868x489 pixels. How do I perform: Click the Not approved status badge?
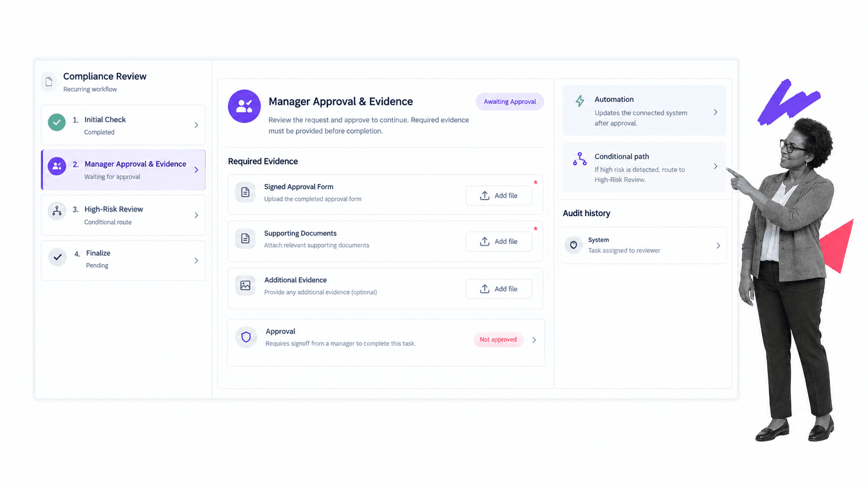pos(498,340)
